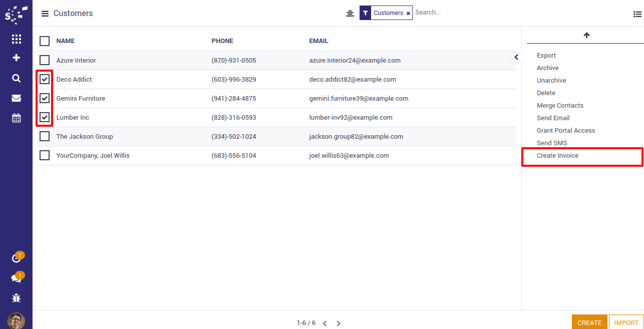The width and height of the screenshot is (644, 329).
Task: Click the bug debug icon
Action: [16, 298]
